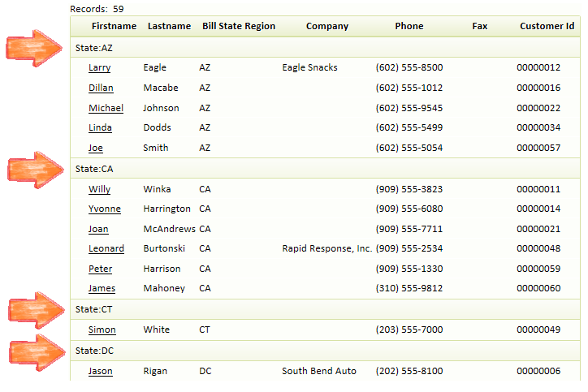Click the orange arrow beside State:CT
This screenshot has width=588, height=392.
(x=37, y=310)
